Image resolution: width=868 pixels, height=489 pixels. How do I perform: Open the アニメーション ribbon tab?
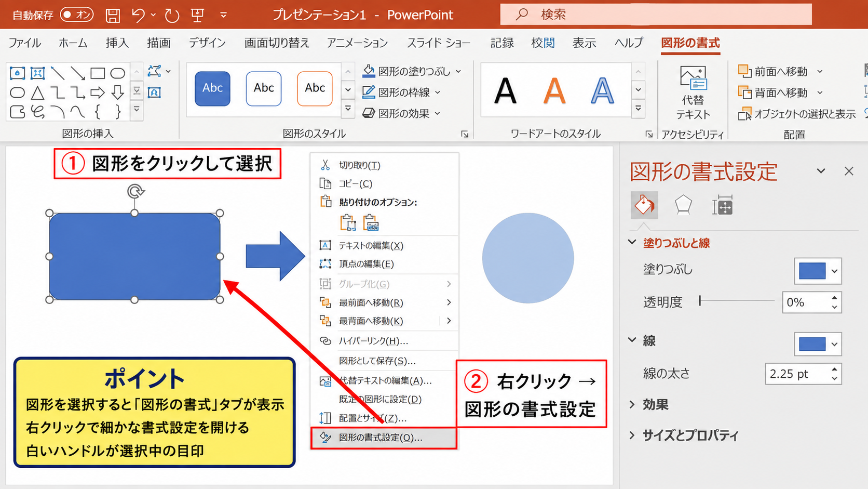point(357,43)
